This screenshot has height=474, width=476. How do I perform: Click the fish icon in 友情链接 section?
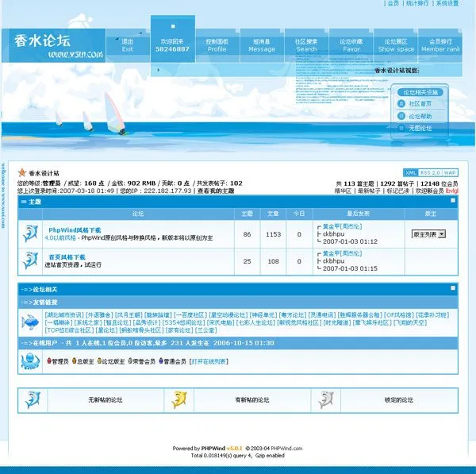(30, 321)
